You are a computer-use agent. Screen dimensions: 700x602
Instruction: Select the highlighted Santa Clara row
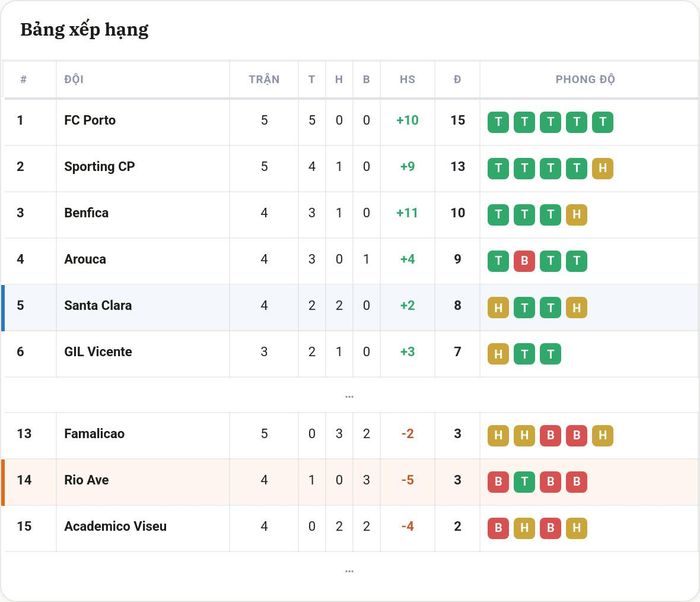[x=350, y=307]
